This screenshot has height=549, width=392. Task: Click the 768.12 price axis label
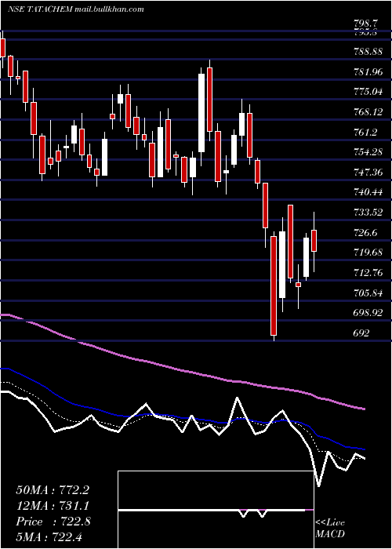point(368,111)
